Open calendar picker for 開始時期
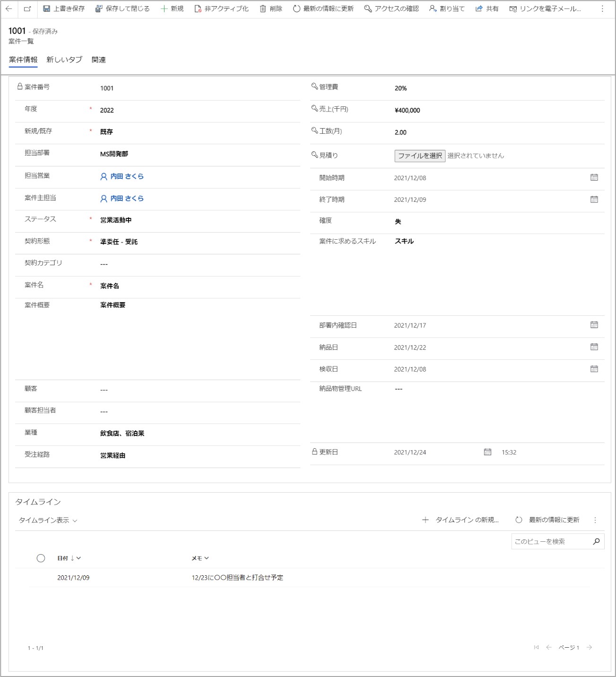Image resolution: width=616 pixels, height=677 pixels. click(x=594, y=177)
